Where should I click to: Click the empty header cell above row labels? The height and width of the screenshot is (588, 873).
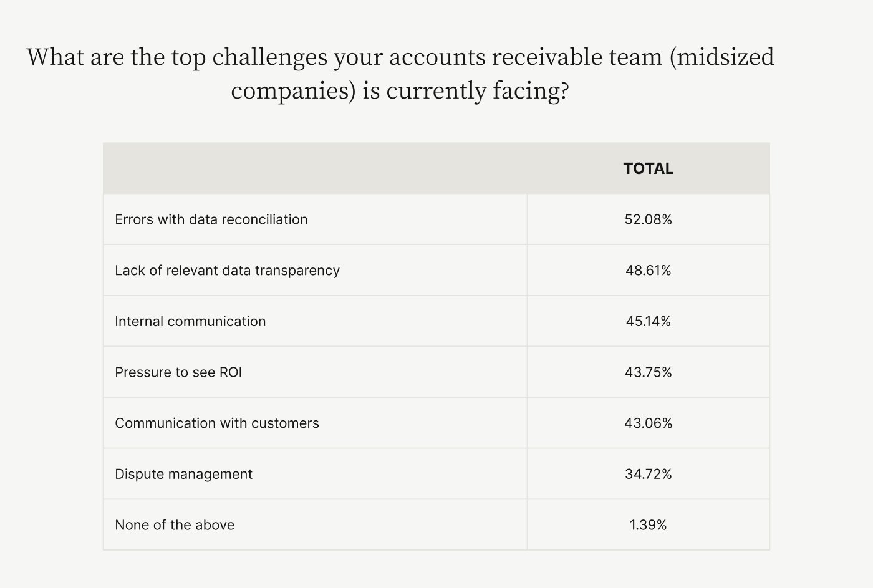tap(315, 168)
